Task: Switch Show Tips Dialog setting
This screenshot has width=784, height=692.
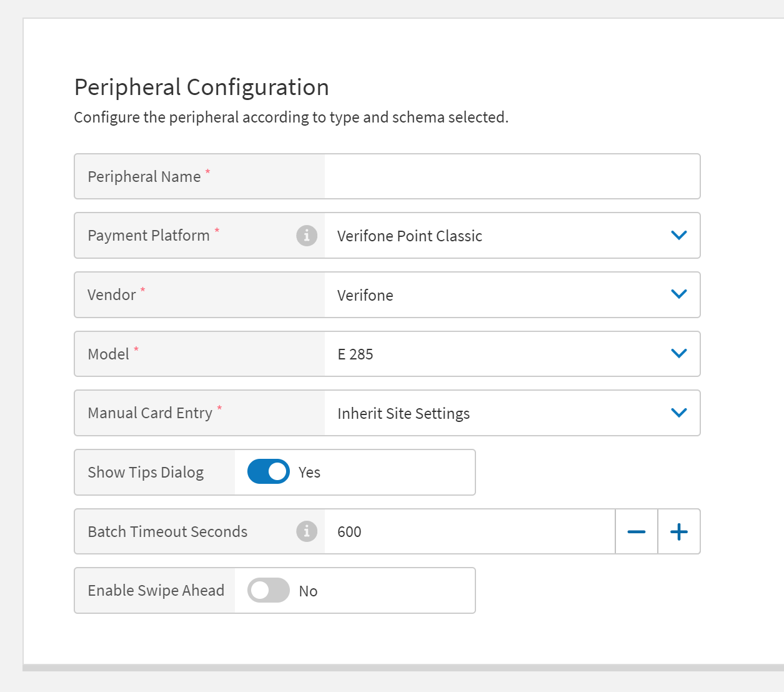Action: click(268, 471)
